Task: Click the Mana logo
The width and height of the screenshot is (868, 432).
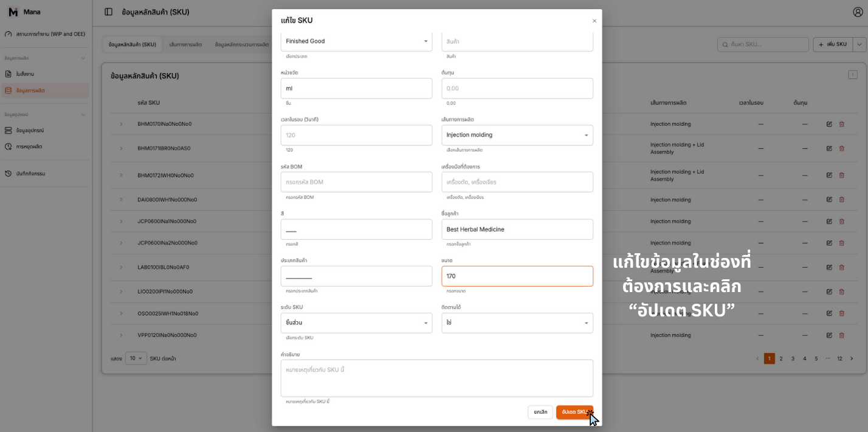Action: [24, 11]
